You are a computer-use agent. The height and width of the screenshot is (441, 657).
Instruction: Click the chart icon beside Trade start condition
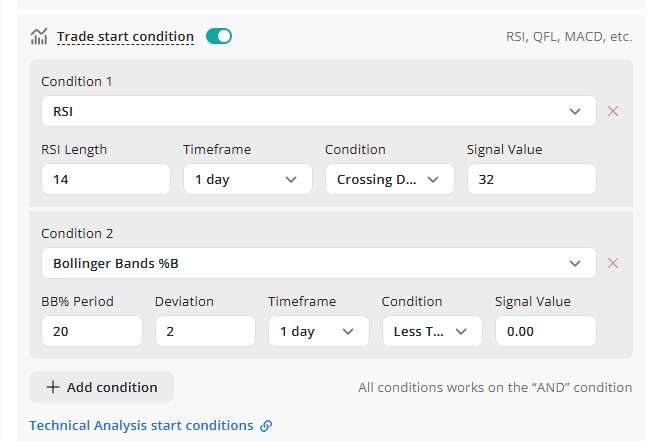pos(39,37)
